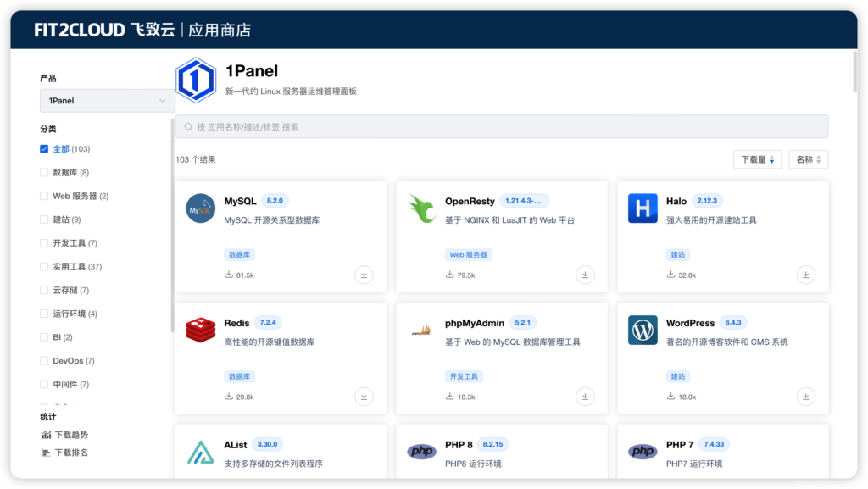Screen dimensions: 868x489
Task: Install MySQL via its download button
Action: [x=364, y=275]
